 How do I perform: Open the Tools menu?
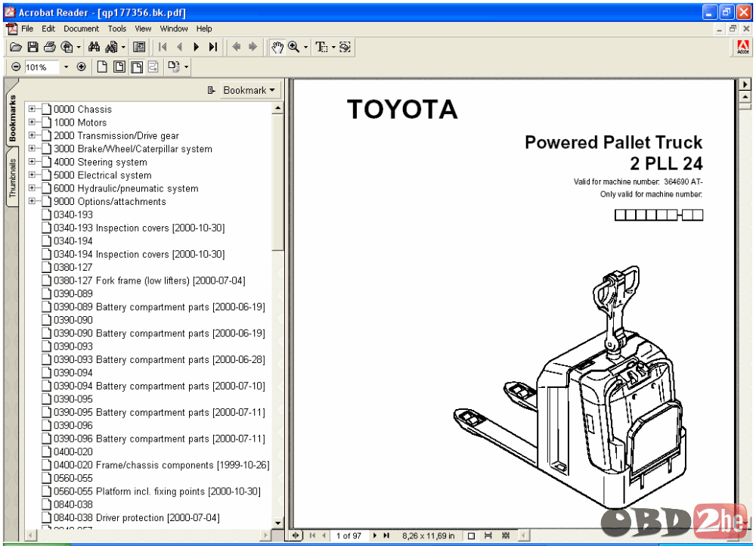116,29
